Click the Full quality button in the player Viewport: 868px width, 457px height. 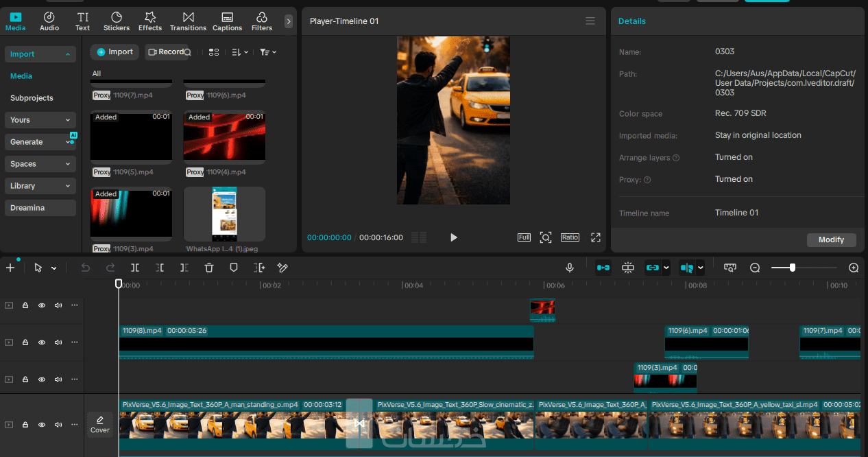tap(524, 237)
